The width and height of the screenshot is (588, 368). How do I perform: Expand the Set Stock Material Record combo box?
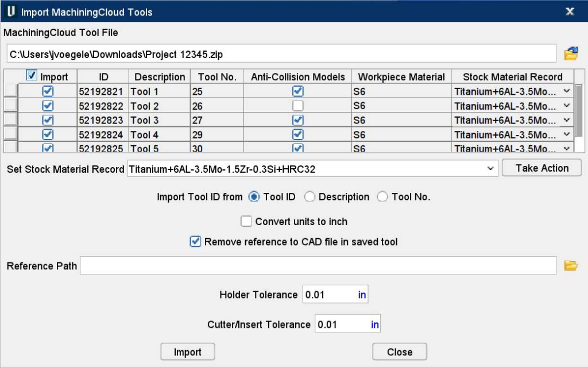pos(490,169)
